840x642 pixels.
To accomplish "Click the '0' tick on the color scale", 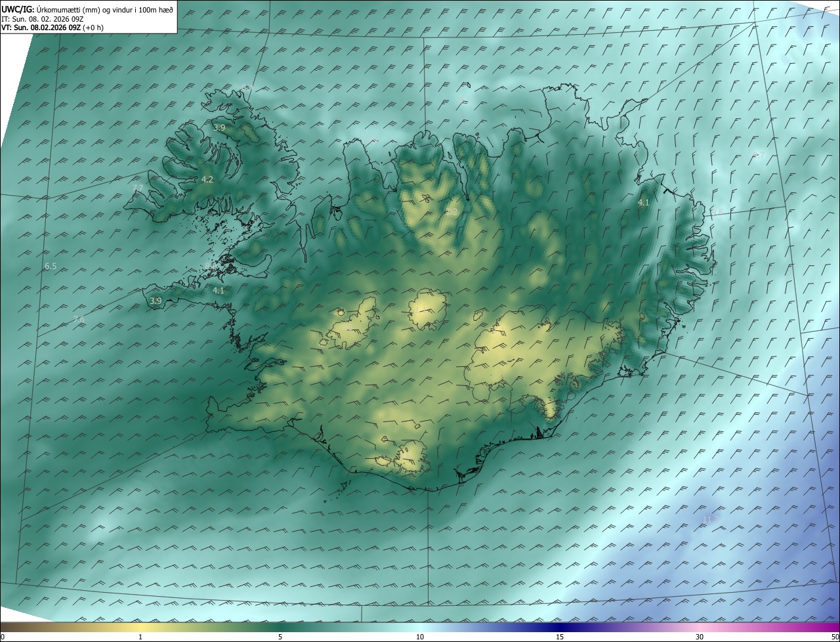I will (x=3, y=637).
